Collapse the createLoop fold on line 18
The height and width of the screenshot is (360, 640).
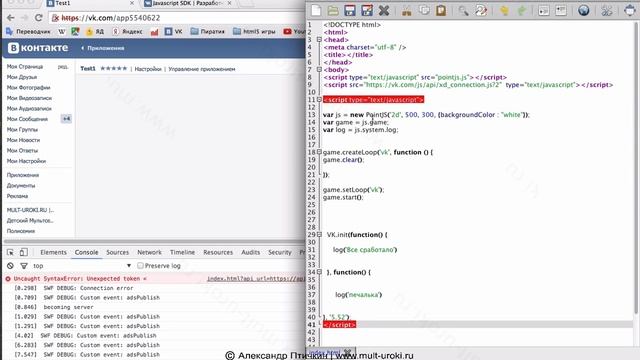319,152
